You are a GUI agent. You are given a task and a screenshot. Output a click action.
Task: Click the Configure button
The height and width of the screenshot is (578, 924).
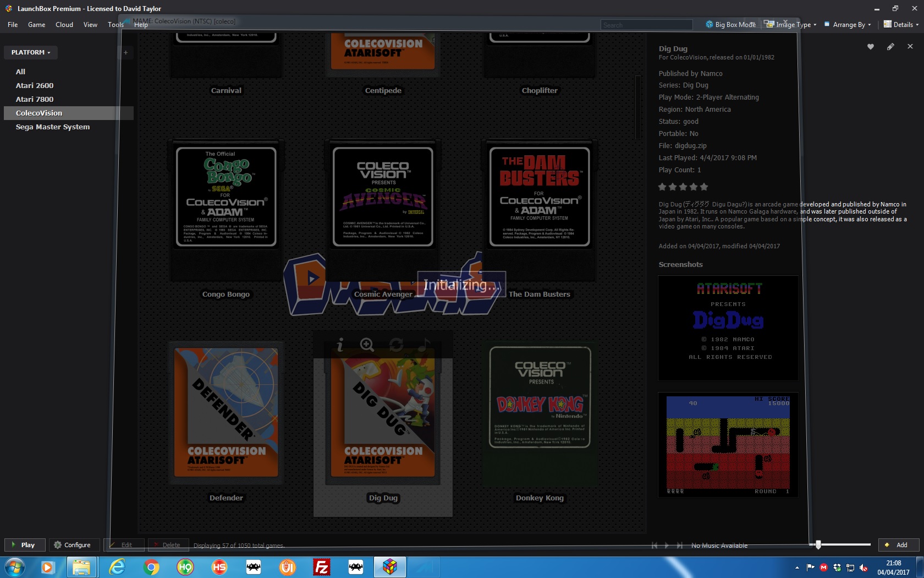(74, 545)
